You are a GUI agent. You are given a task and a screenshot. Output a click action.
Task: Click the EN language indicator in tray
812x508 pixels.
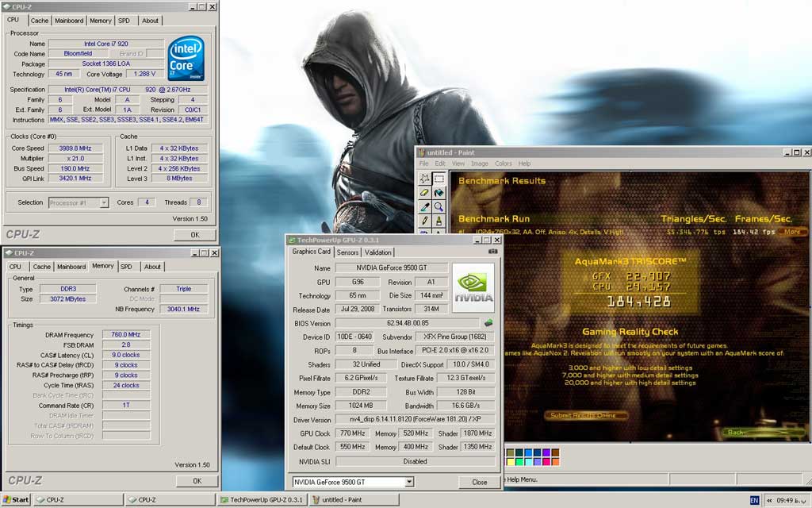pos(755,500)
